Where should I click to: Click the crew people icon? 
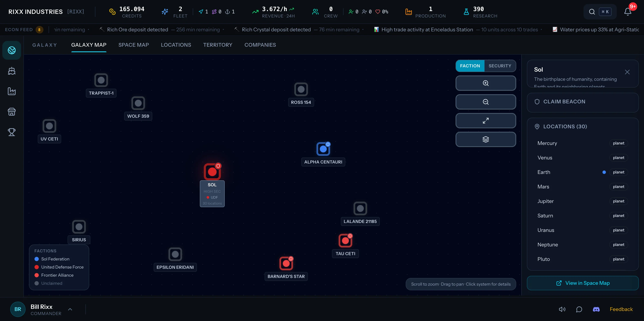click(x=315, y=12)
